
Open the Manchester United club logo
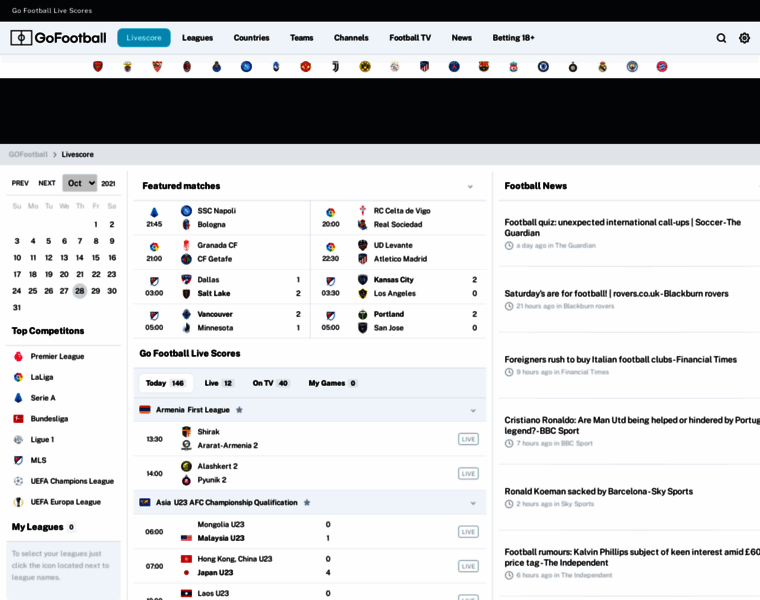305,66
